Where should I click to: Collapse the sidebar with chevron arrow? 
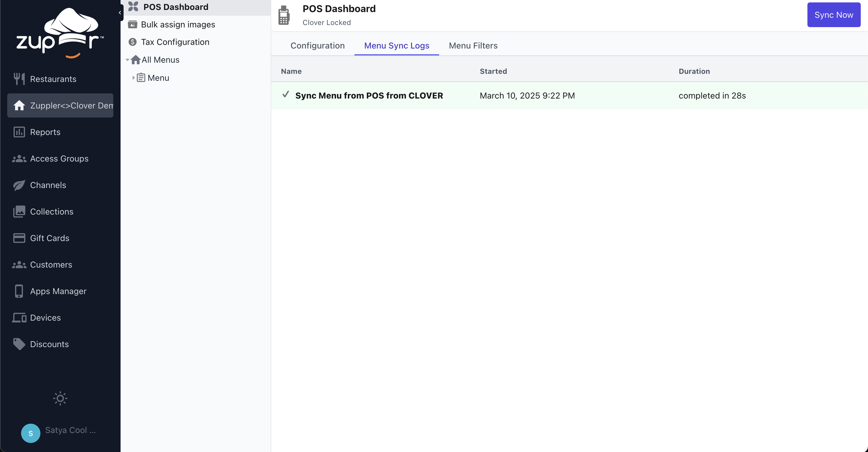120,13
